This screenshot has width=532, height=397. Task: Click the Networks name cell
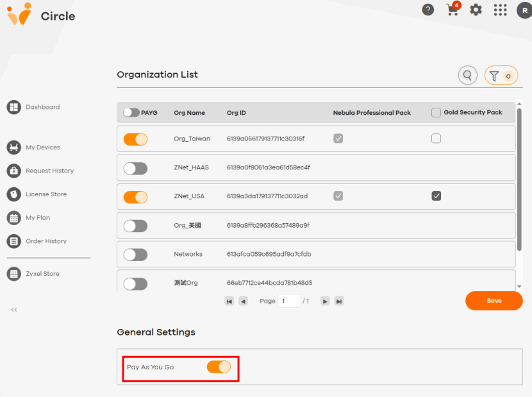coord(188,254)
